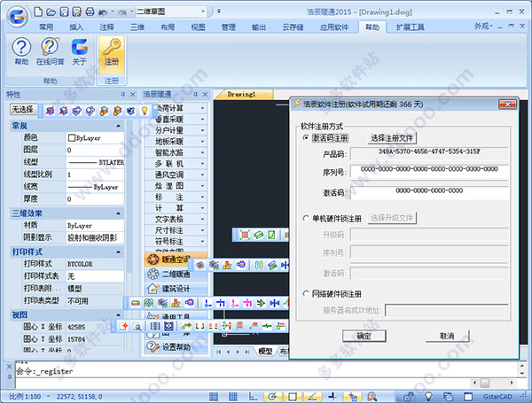Select the Drawing1 document tab
Viewport: 532px width, 403px height.
tap(241, 94)
